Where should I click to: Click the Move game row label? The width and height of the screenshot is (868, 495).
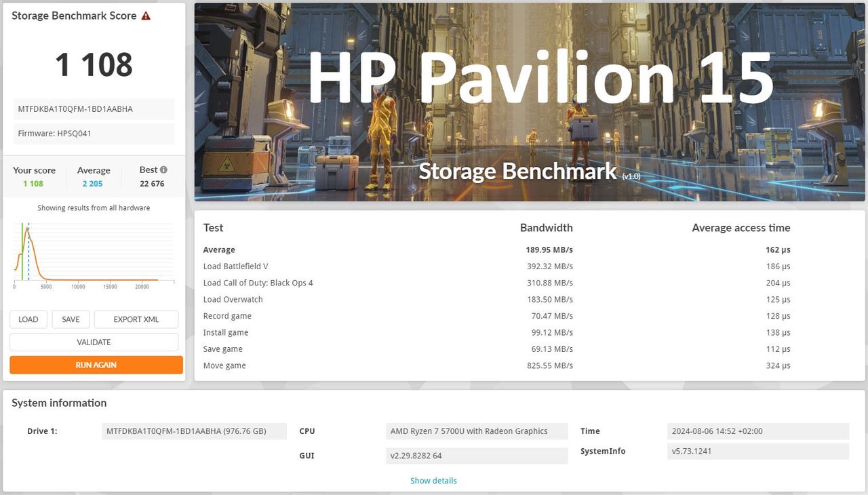[224, 365]
